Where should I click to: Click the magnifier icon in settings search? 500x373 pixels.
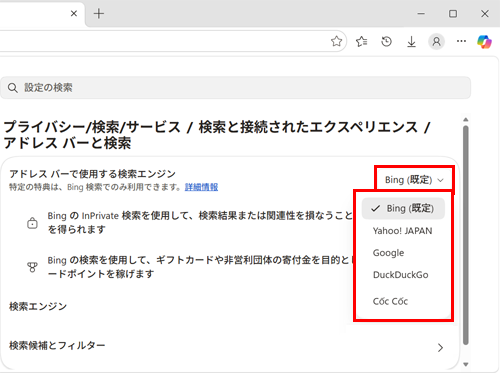(13, 88)
